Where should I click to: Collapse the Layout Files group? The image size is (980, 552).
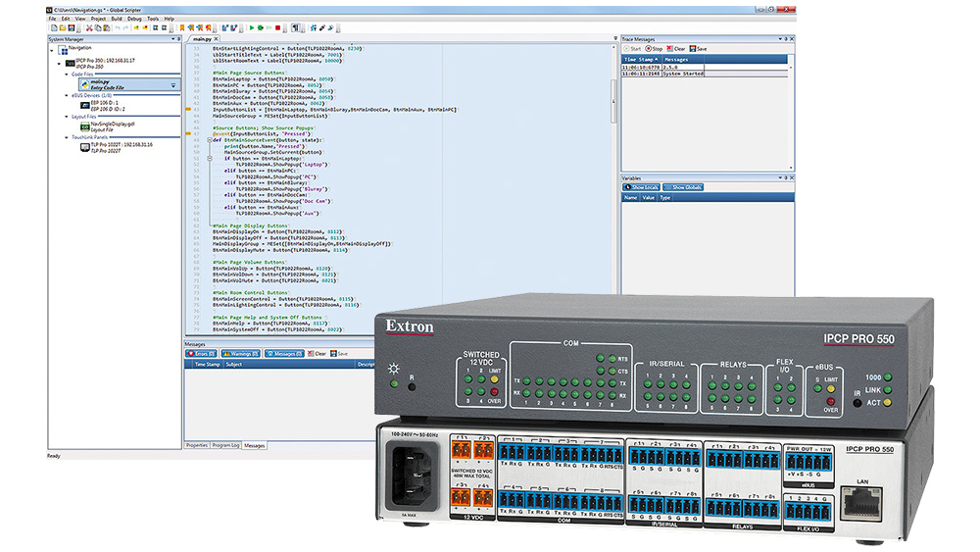click(x=67, y=117)
